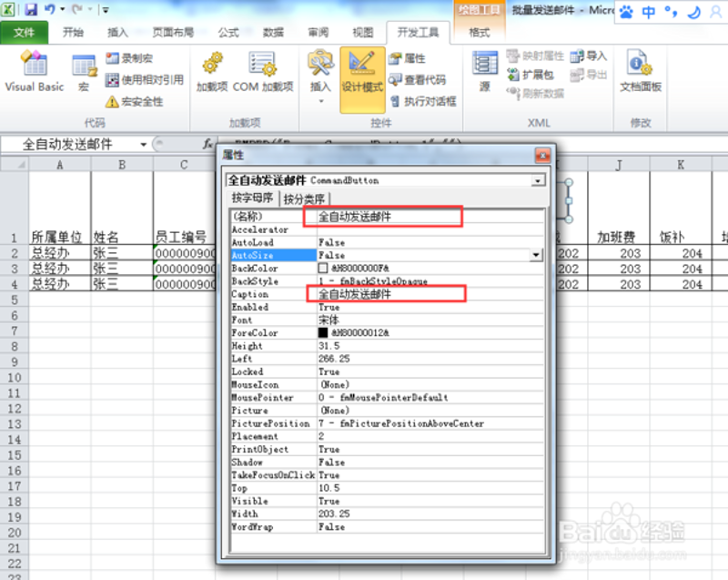Viewport: 728px width, 580px height.
Task: Click the save icon in quick access toolbar
Action: point(31,9)
